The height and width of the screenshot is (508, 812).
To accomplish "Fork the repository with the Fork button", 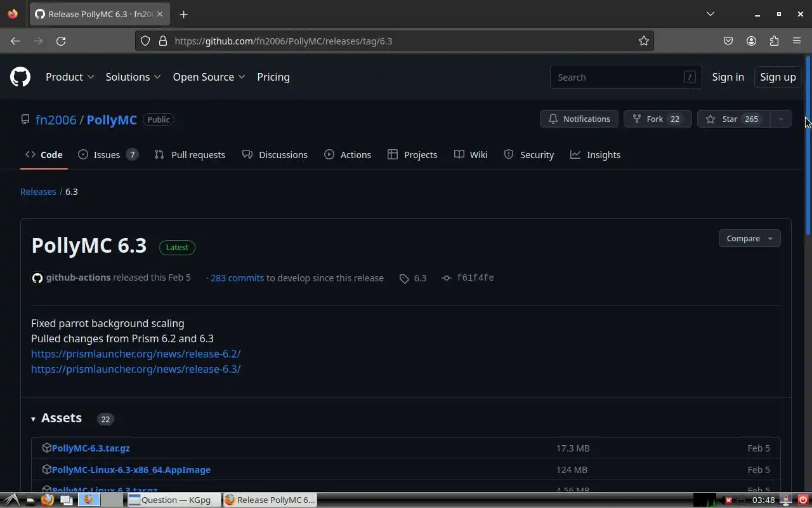I will click(657, 119).
